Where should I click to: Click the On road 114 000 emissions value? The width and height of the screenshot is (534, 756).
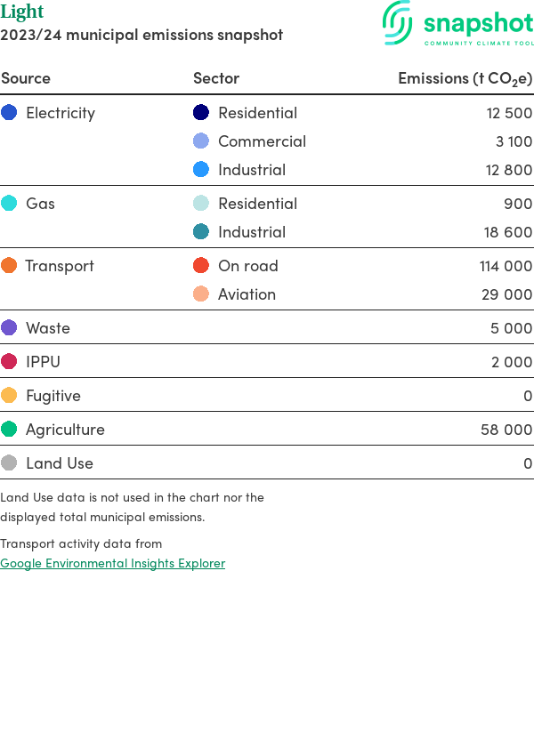coord(506,266)
